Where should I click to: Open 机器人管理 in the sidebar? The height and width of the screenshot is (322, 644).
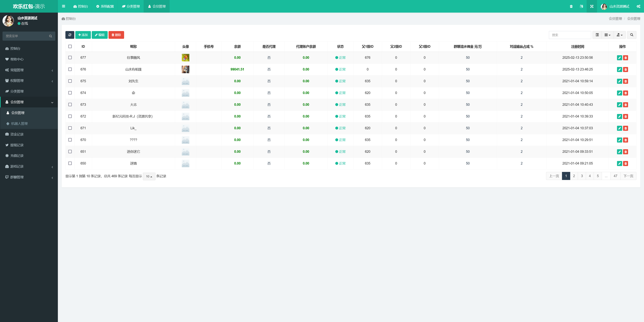point(19,124)
